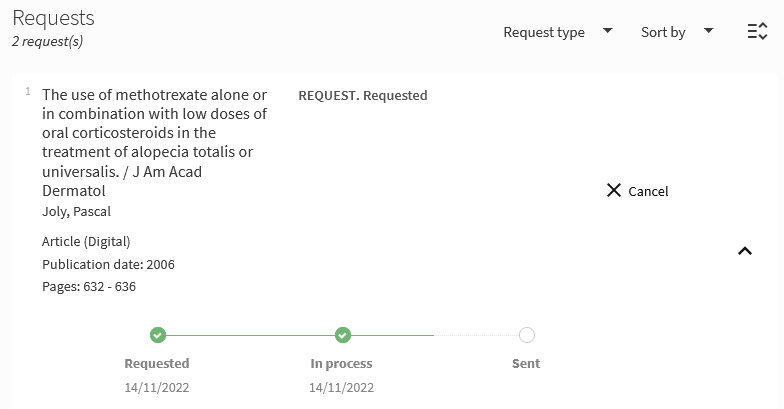
Task: Click the expand/collapse all requests icon
Action: click(757, 32)
